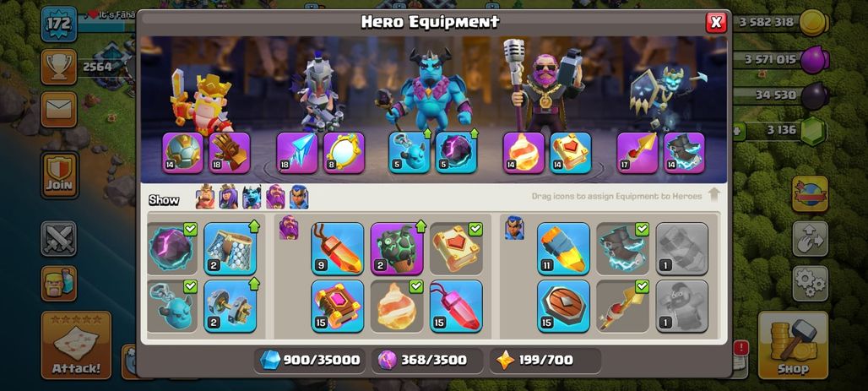868x391 pixels.
Task: Click the upgrade arrow on chainmail equipment
Action: click(x=254, y=226)
